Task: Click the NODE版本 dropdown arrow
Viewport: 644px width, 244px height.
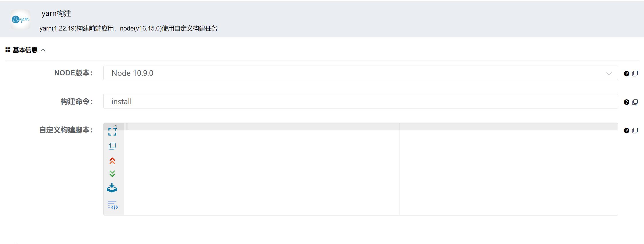Action: [609, 74]
